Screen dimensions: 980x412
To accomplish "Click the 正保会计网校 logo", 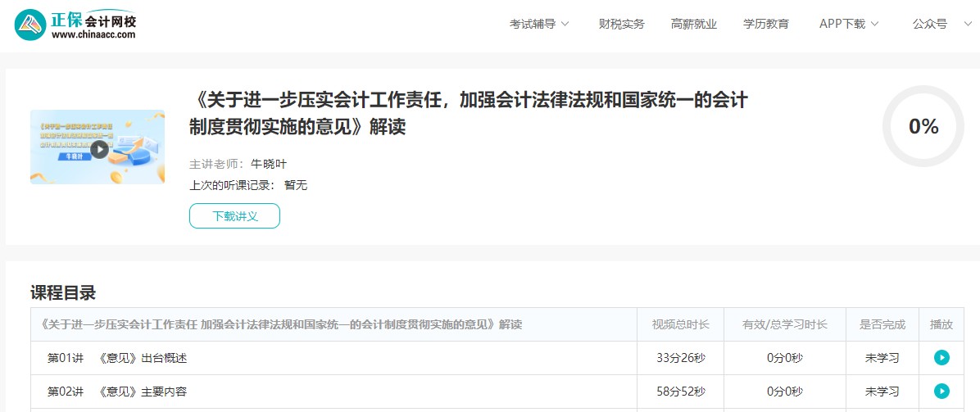I will click(75, 25).
